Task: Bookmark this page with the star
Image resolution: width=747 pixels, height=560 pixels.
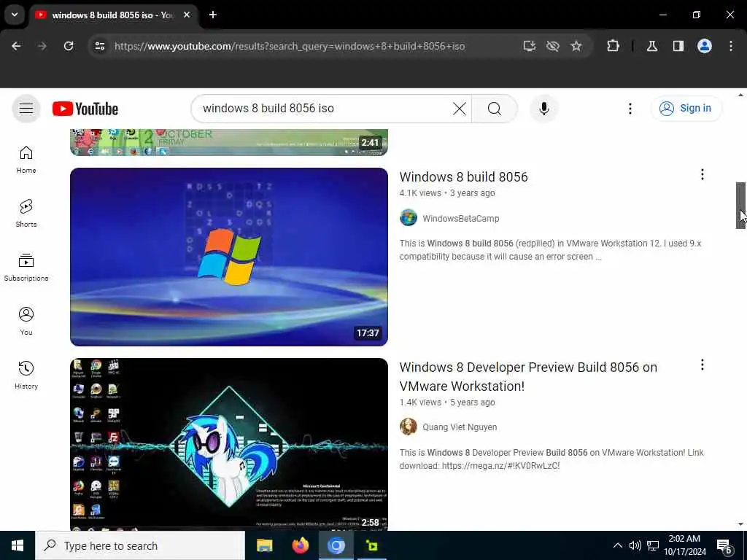Action: [576, 46]
